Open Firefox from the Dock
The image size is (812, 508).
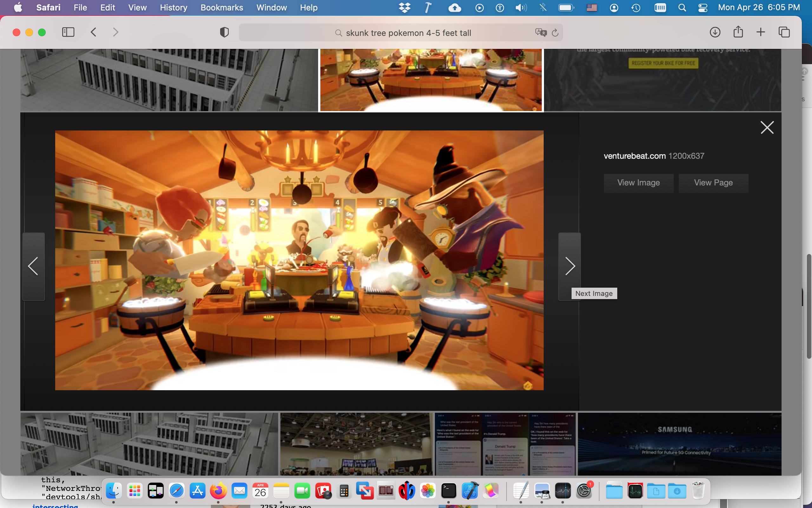pos(219,491)
